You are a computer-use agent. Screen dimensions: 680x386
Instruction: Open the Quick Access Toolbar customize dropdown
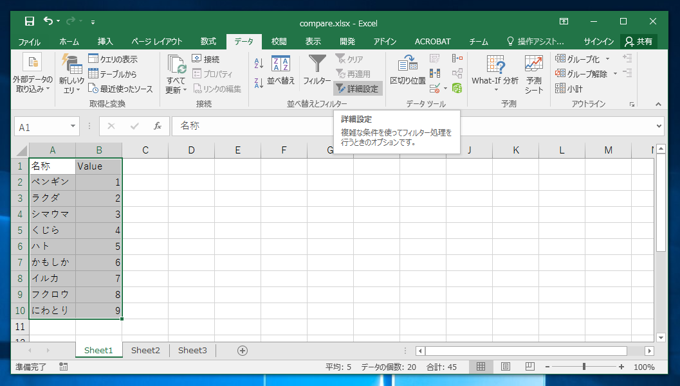pyautogui.click(x=93, y=22)
